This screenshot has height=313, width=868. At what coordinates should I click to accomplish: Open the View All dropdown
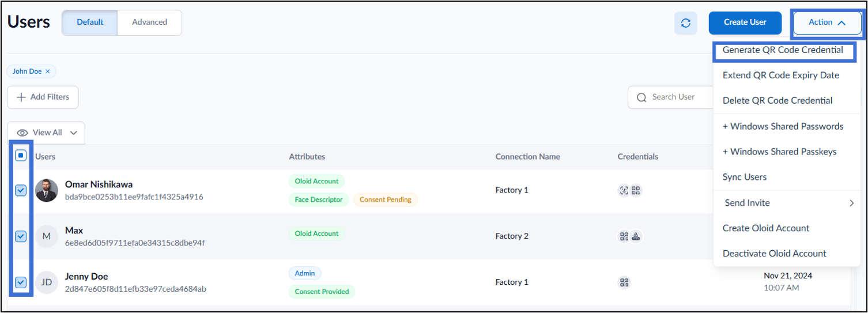(x=46, y=133)
